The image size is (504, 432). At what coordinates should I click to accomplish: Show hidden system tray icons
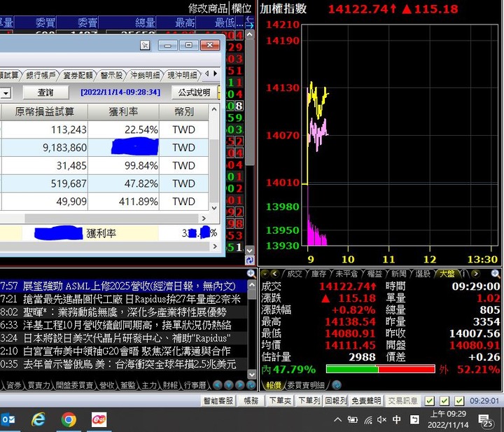(x=338, y=419)
